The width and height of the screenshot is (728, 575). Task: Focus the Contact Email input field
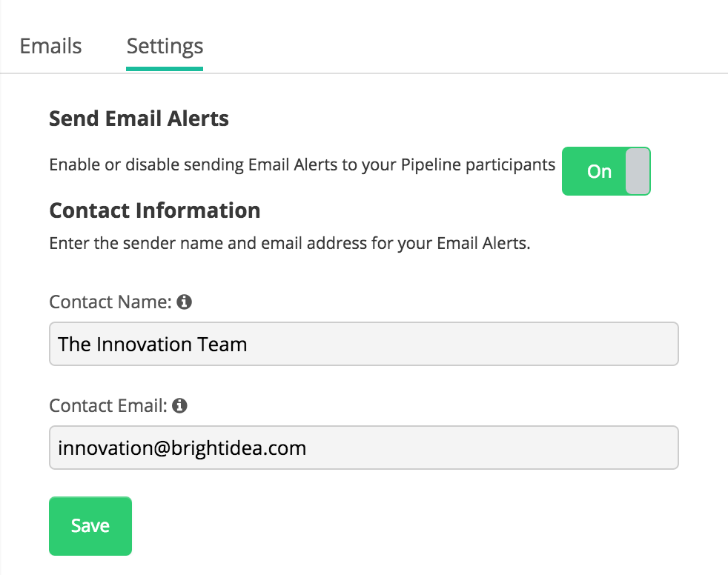[x=364, y=448]
